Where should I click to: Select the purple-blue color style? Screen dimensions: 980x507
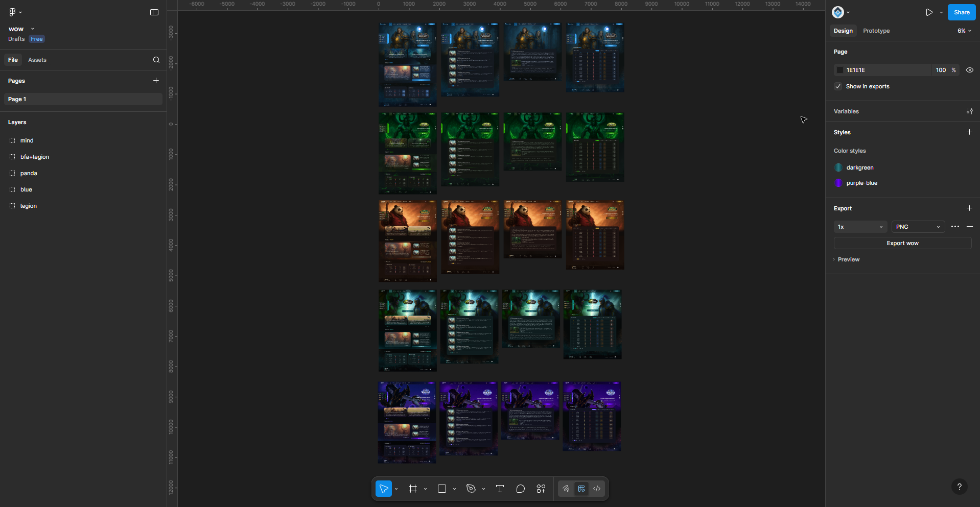pyautogui.click(x=862, y=183)
